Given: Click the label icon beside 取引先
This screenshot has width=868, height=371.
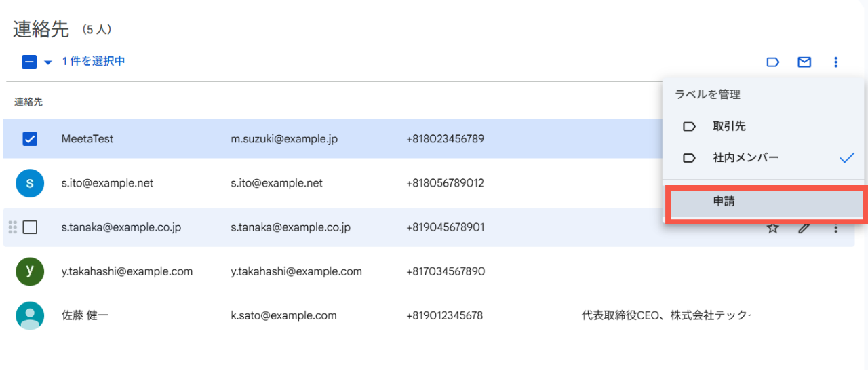Looking at the screenshot, I should pos(689,126).
